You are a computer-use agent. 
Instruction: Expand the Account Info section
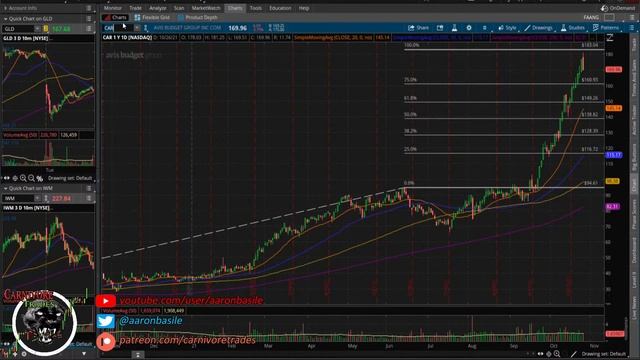tap(5, 8)
